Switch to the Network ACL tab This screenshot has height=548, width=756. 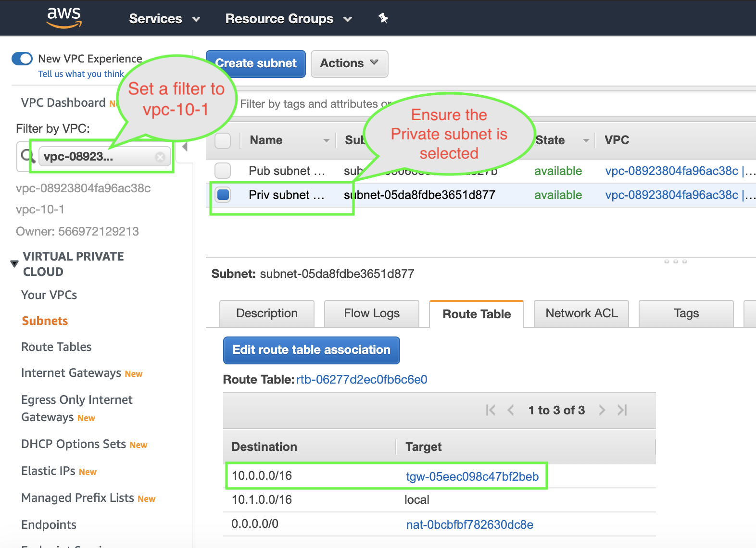click(581, 313)
